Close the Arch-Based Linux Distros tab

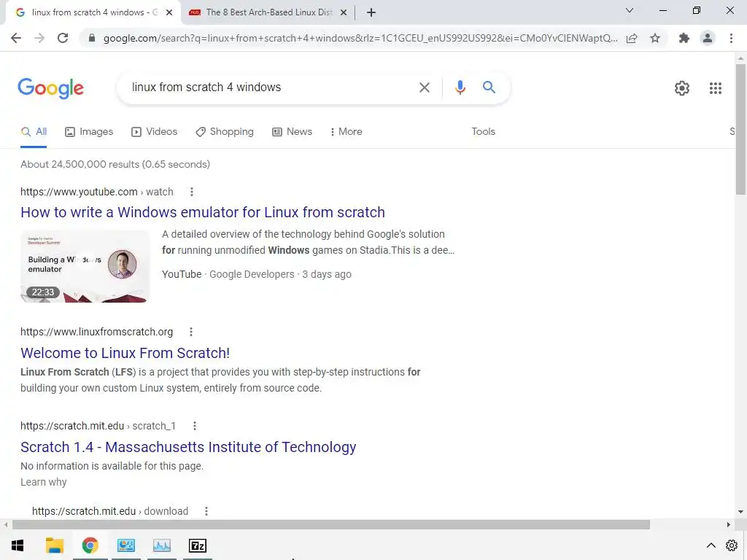coord(344,12)
